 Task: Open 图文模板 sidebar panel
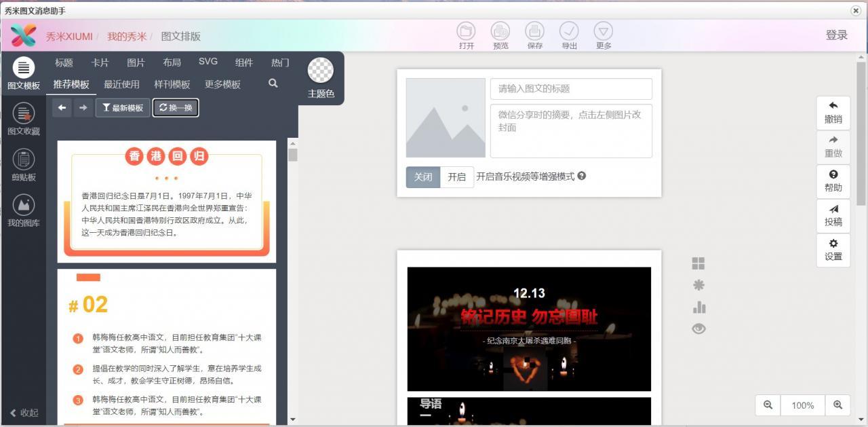tap(23, 74)
